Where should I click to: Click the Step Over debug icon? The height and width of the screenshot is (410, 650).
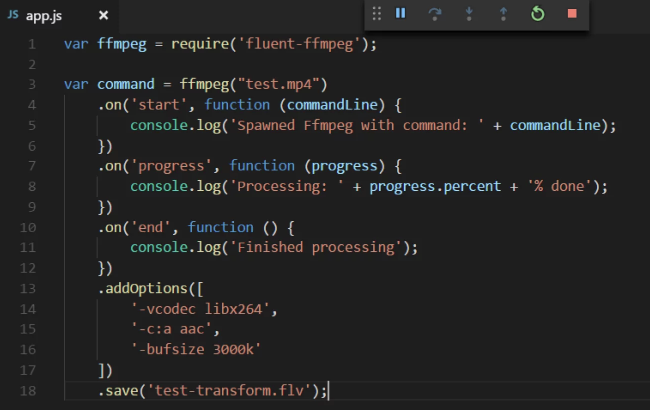[x=434, y=14]
